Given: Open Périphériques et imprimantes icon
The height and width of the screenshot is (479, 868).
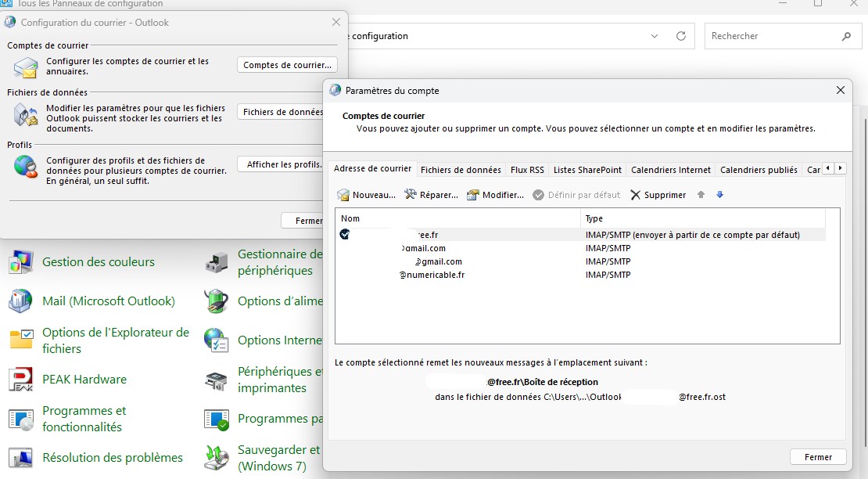Looking at the screenshot, I should pyautogui.click(x=217, y=380).
